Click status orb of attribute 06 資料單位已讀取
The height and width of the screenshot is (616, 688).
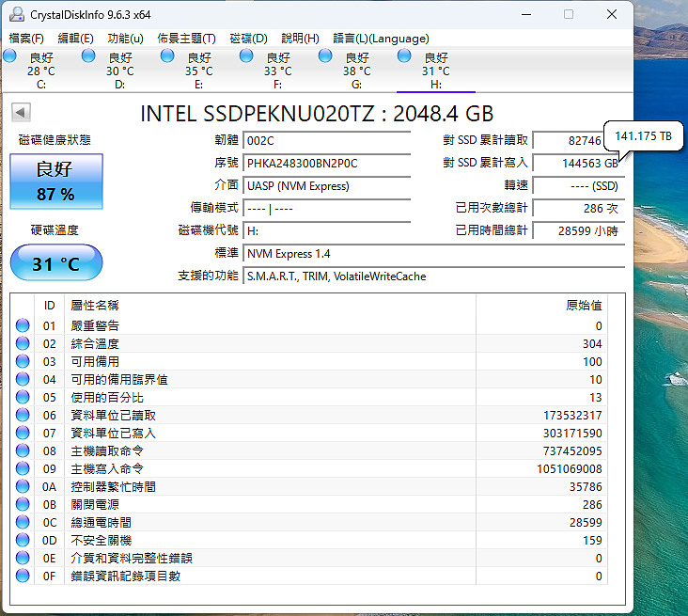click(23, 415)
